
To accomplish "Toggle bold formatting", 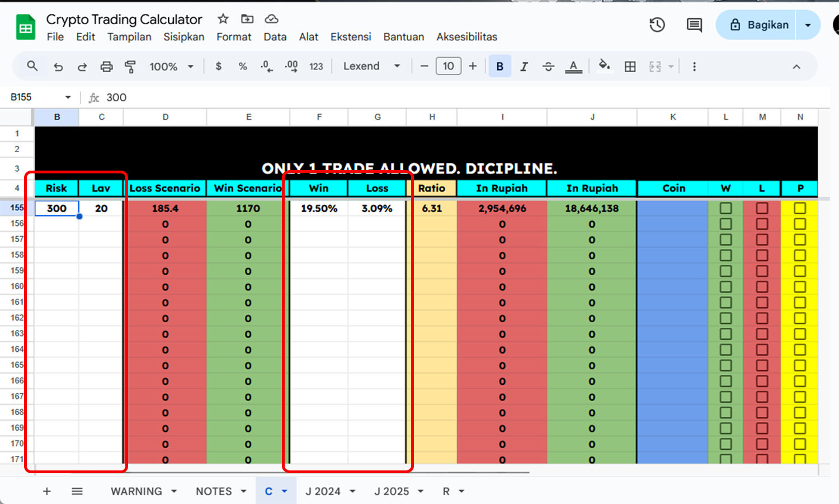I will tap(499, 66).
